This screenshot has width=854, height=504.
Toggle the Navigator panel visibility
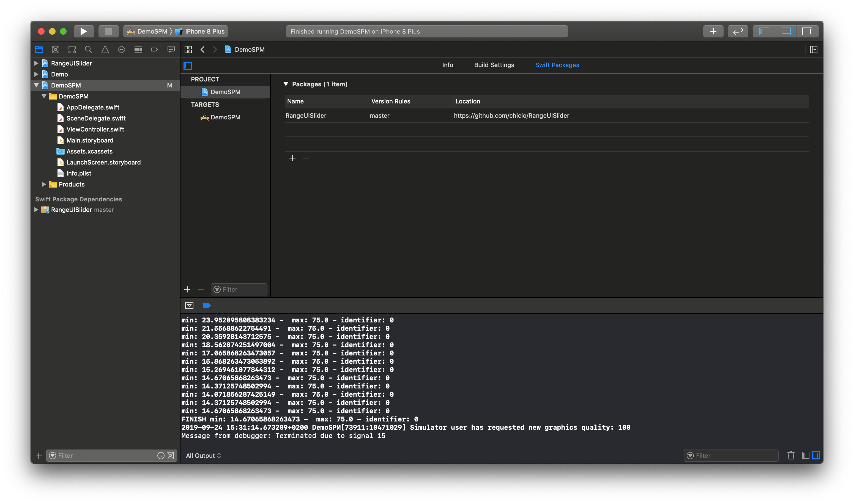pos(764,31)
